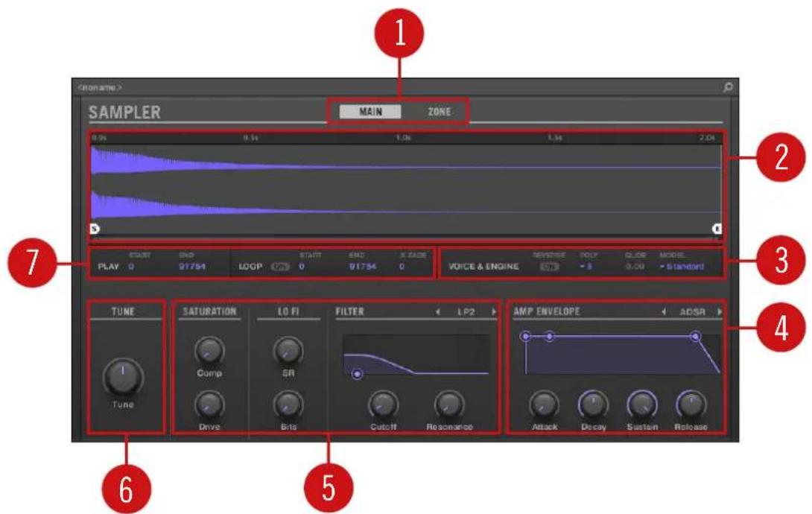The height and width of the screenshot is (514, 812).
Task: Open the POLY voices dropdown
Action: click(586, 267)
